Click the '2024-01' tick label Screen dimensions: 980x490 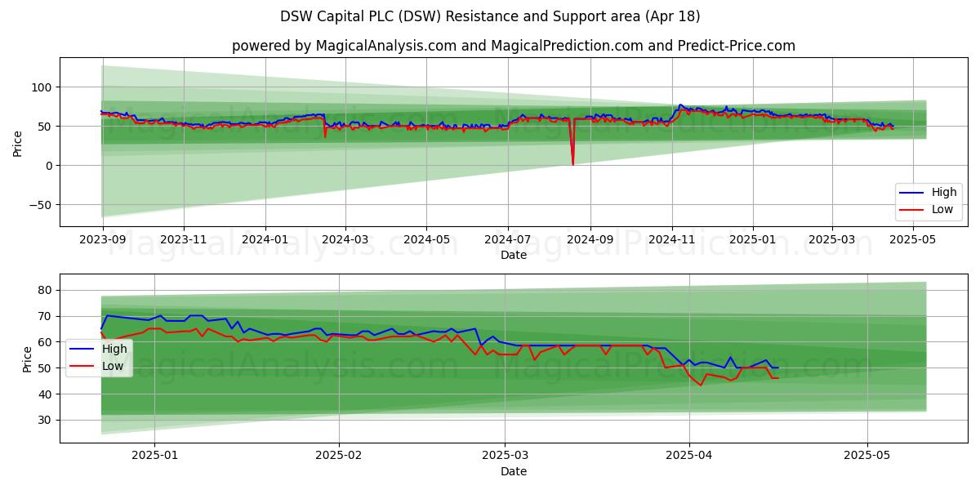point(265,240)
